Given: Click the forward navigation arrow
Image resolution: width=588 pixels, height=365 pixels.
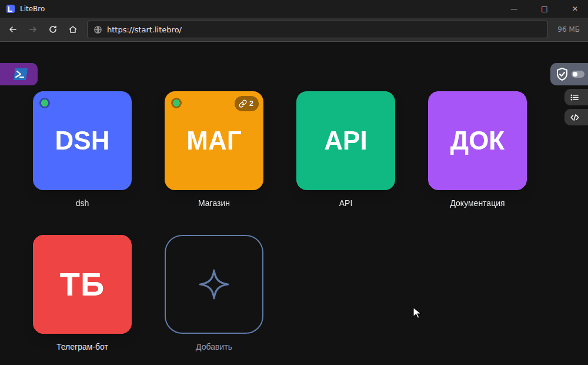Looking at the screenshot, I should coord(33,29).
